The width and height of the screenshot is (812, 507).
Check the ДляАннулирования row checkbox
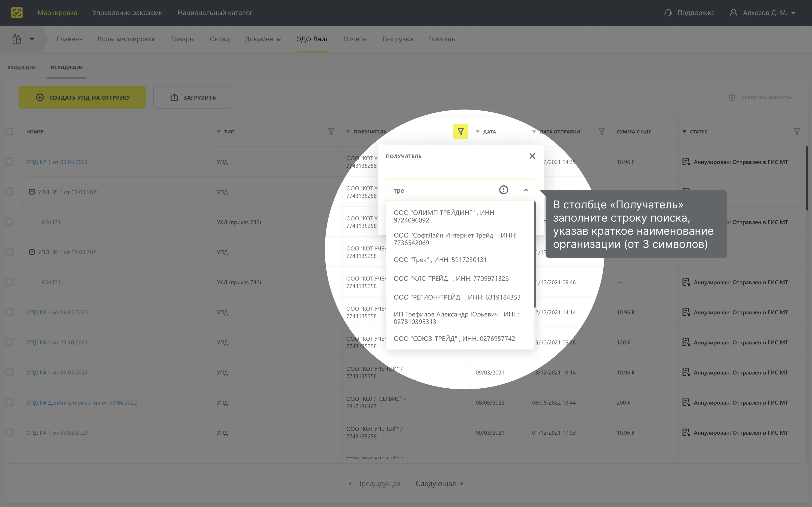click(x=9, y=402)
